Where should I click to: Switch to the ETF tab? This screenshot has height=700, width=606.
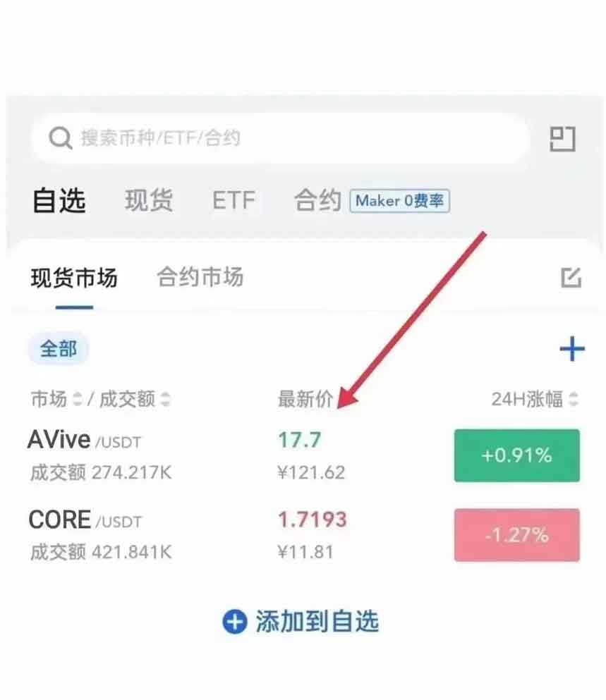pyautogui.click(x=234, y=200)
